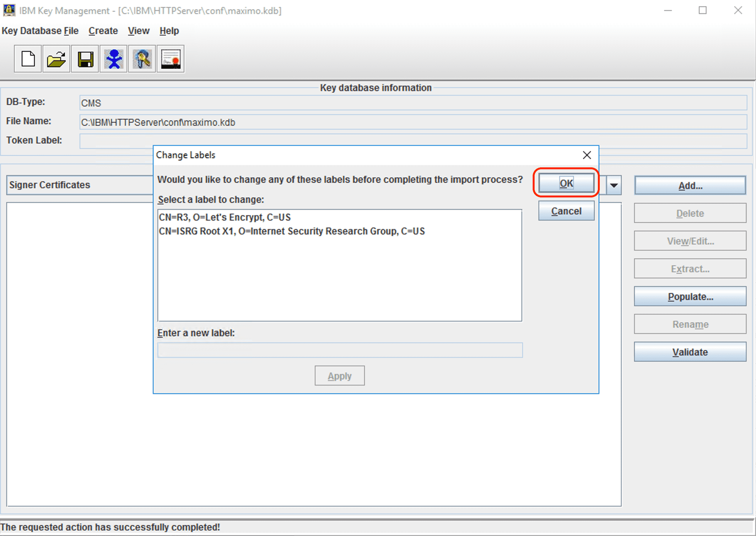This screenshot has width=756, height=536.
Task: Click the Save floppy disk toolbar icon
Action: 85,59
